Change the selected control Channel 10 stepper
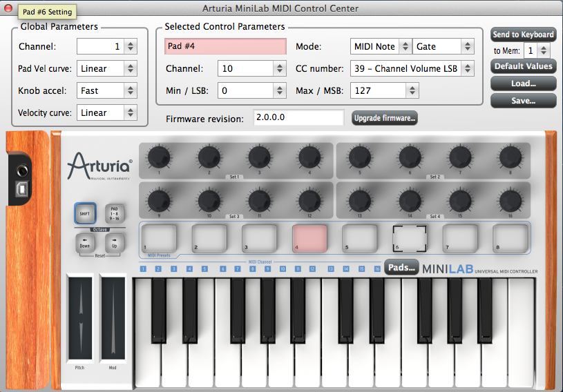The image size is (563, 392). (x=280, y=68)
